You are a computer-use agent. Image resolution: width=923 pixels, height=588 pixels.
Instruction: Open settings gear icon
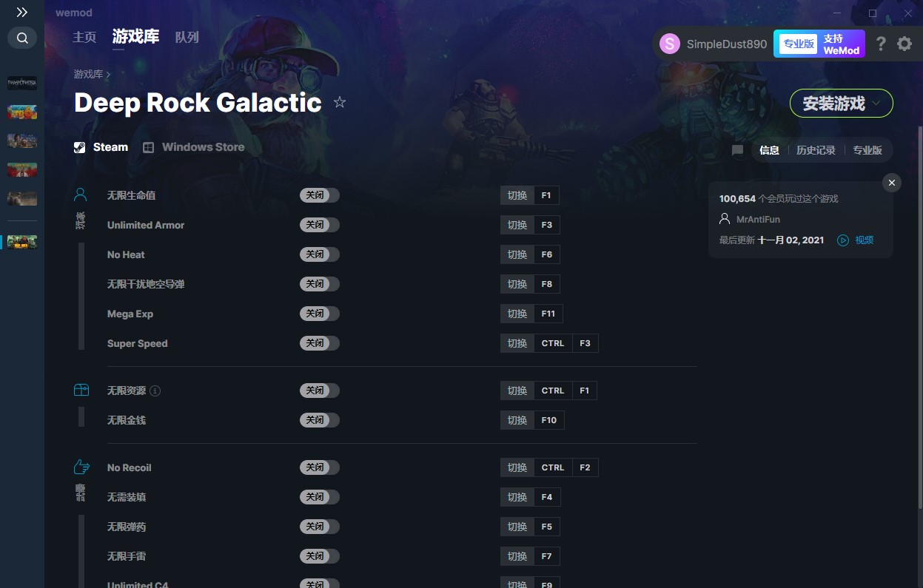point(904,44)
